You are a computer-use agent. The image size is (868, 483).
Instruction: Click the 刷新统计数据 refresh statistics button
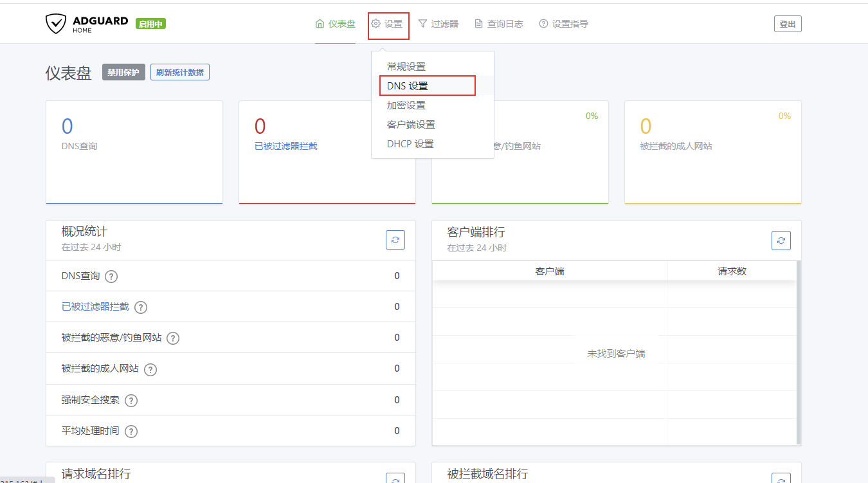coord(180,72)
